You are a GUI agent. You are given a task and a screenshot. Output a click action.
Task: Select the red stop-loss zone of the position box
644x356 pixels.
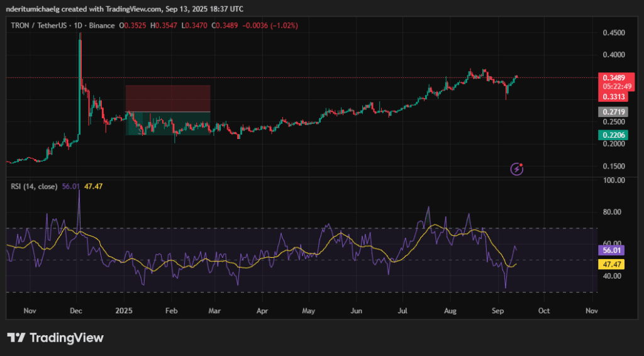point(167,98)
